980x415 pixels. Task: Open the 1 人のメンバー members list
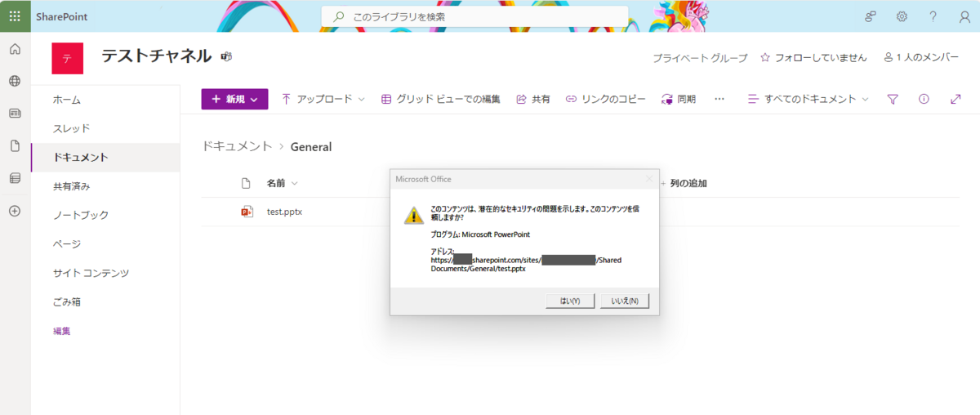[920, 58]
